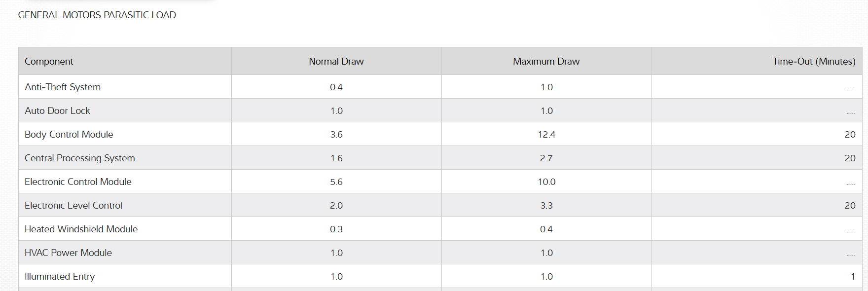Click the HVAC Power Module cell
The height and width of the screenshot is (291, 868).
coord(68,253)
